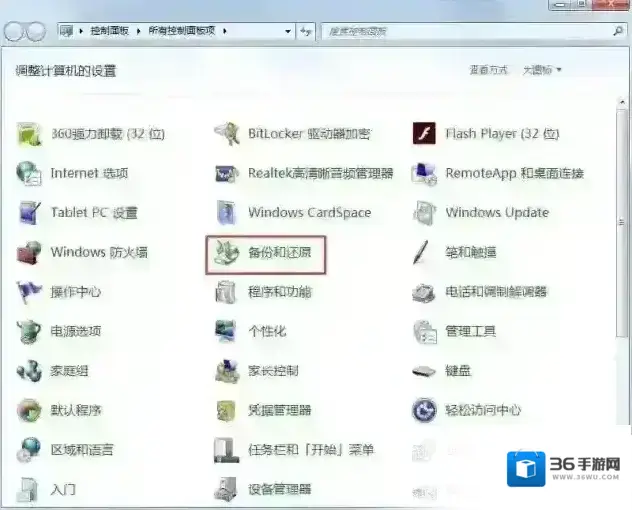
Task: Click the 控制面板 breadcrumb in address bar
Action: click(110, 31)
